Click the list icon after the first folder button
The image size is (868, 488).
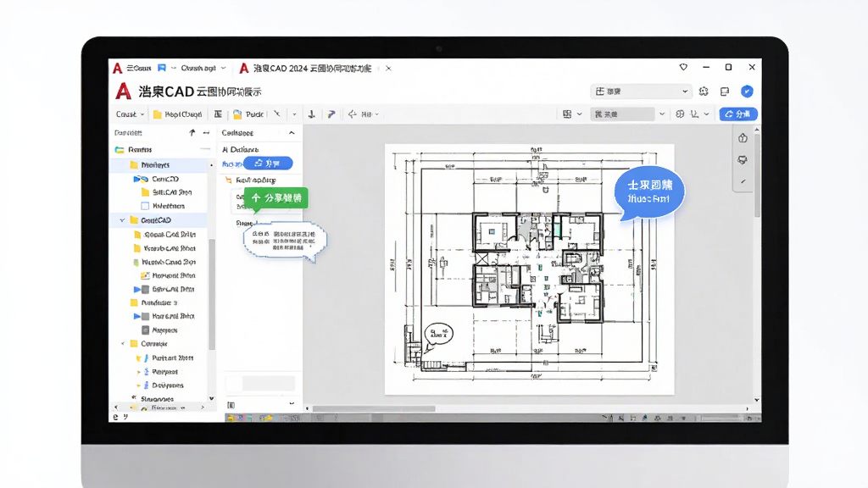click(x=218, y=114)
